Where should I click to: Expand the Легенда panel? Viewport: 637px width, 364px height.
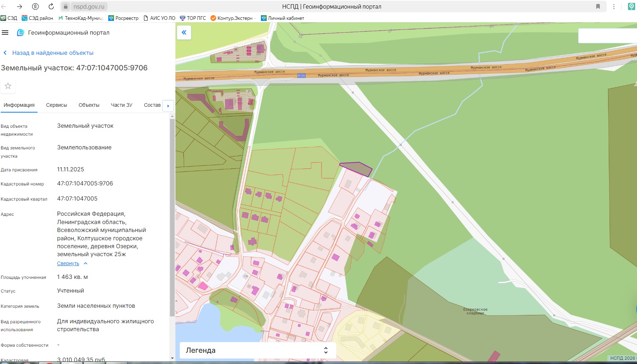click(258, 350)
